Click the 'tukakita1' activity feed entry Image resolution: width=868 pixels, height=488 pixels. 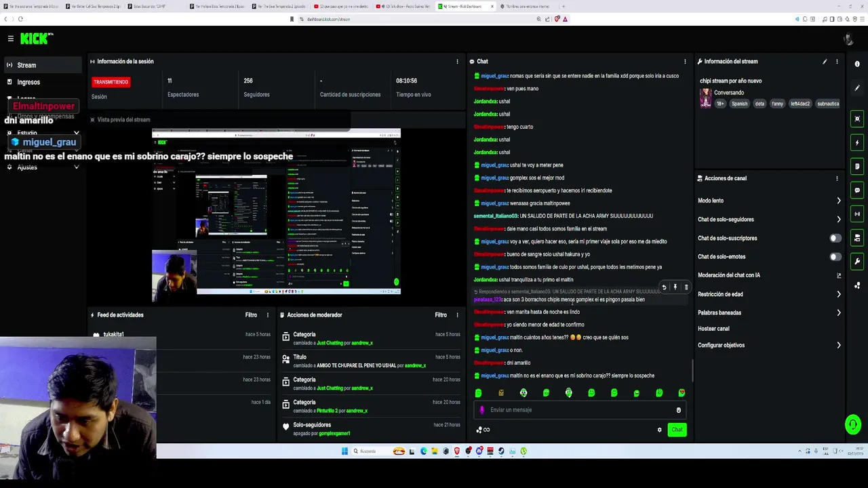click(x=113, y=335)
